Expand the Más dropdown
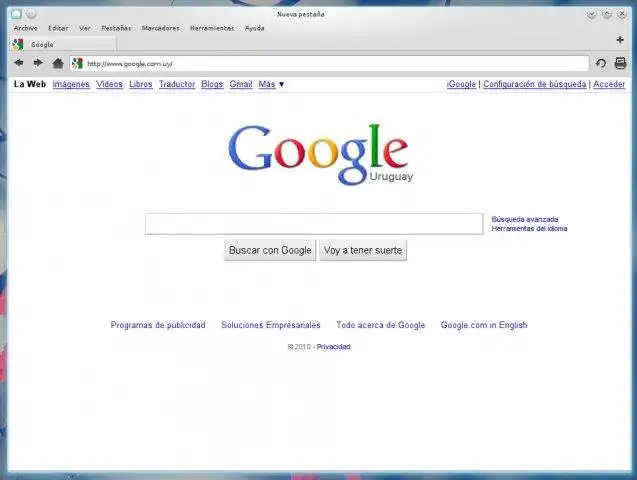 (271, 84)
